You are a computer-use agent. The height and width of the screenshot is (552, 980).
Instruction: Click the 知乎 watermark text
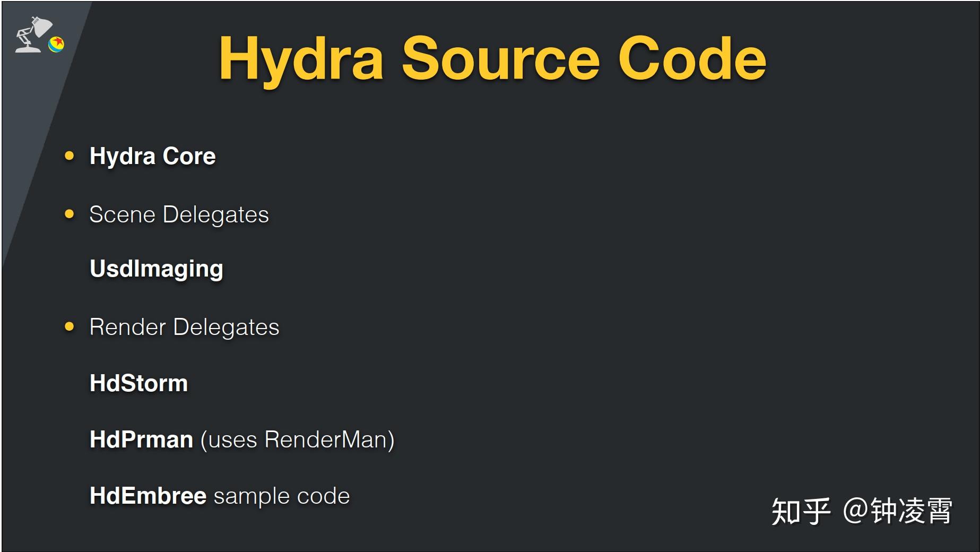[800, 512]
